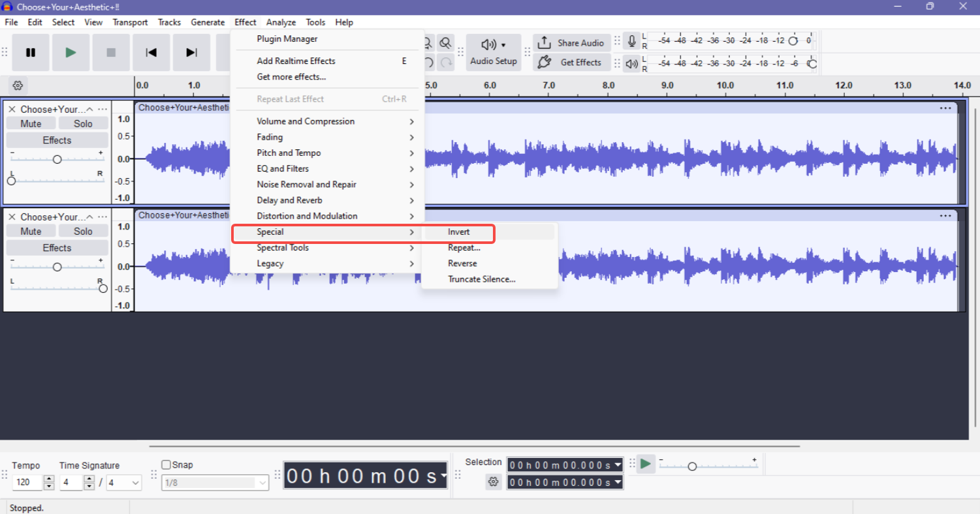Enable the Snap checkbox

click(166, 465)
